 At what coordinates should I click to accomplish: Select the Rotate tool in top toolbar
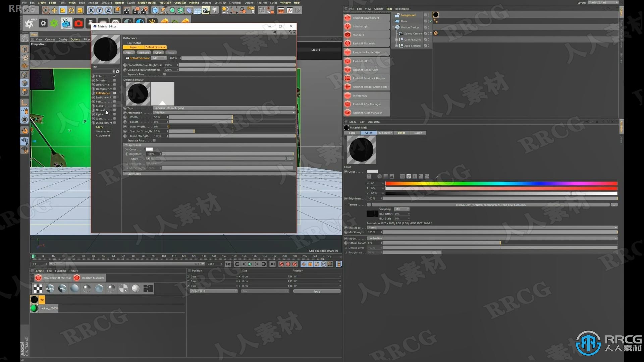click(x=71, y=10)
